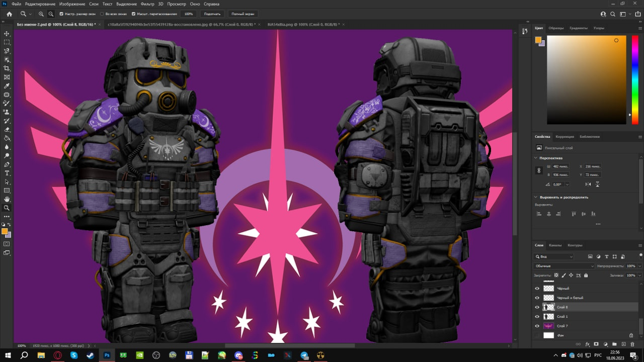Hide the 'Слой 7' layer
644x362 pixels.
[537, 326]
